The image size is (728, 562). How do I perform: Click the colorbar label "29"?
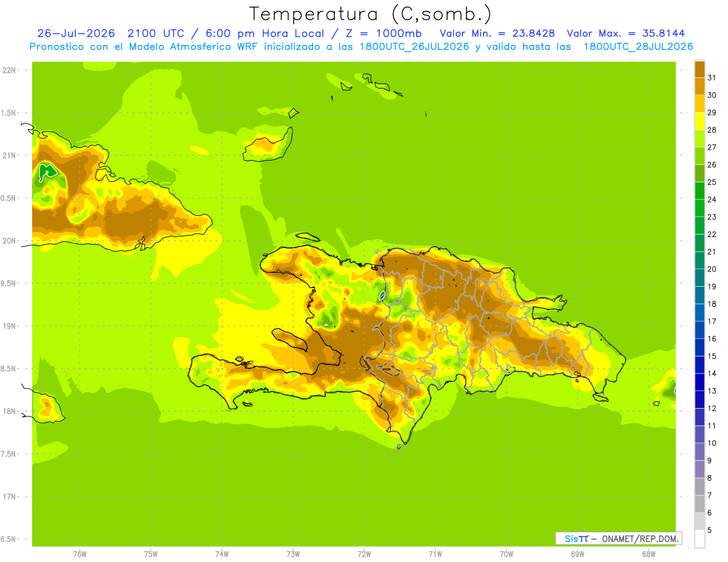coord(712,112)
